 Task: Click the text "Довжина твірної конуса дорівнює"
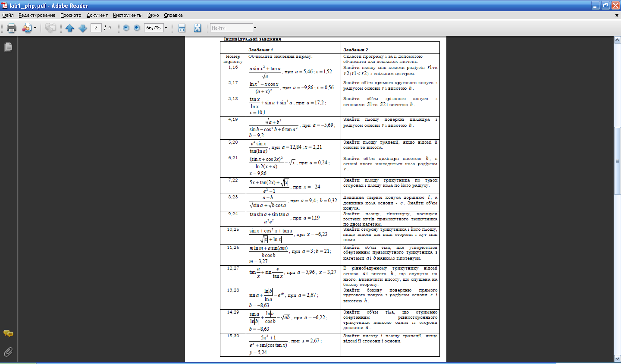(x=384, y=197)
